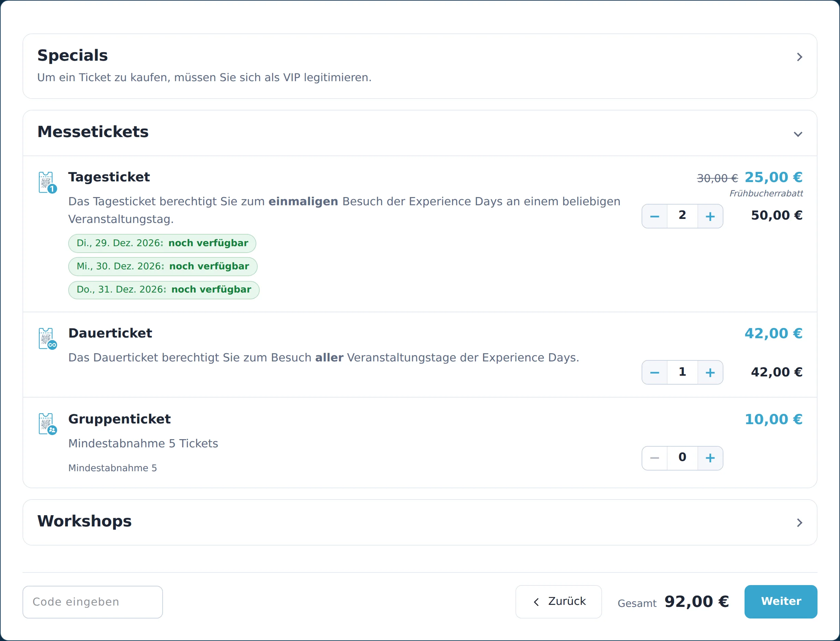Increase Dauerticket quantity with plus
This screenshot has width=840, height=641.
(x=710, y=372)
